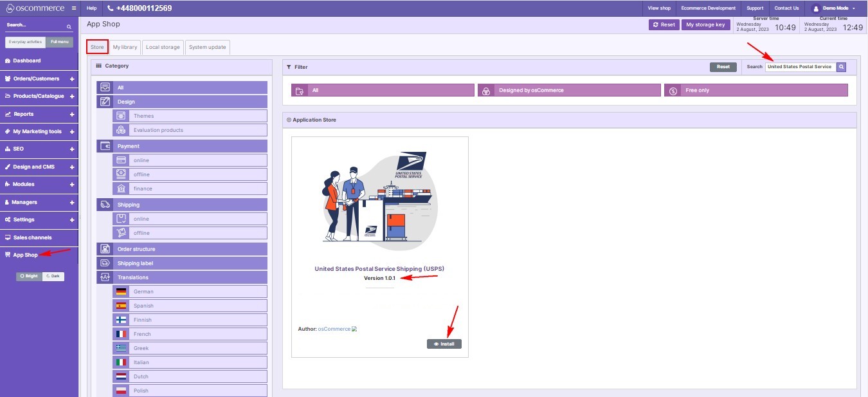
Task: Expand Modules menu with plus
Action: tap(72, 185)
